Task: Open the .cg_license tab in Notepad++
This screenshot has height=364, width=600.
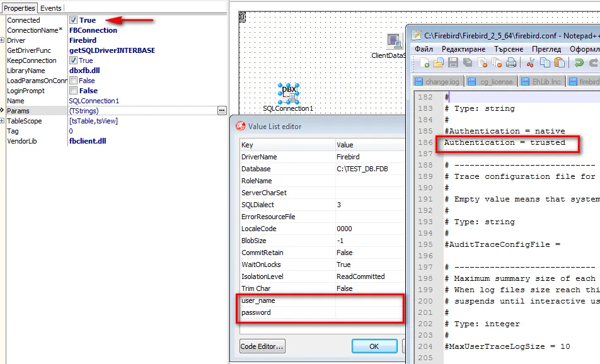Action: click(492, 81)
